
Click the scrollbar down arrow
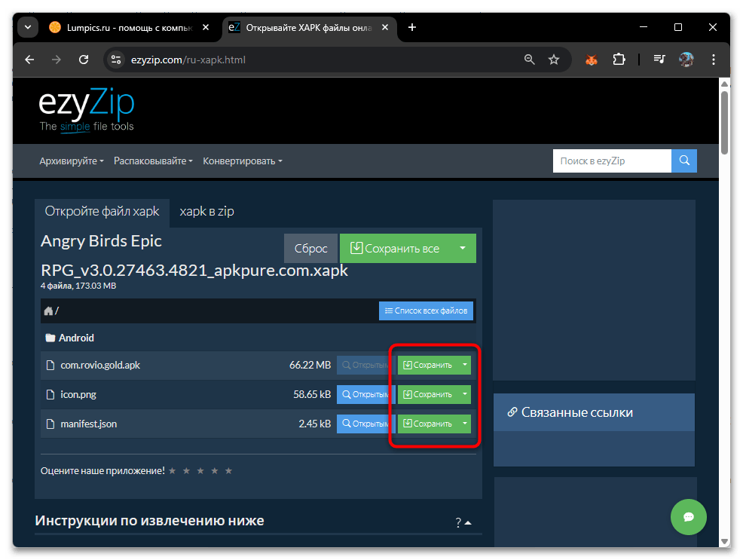pyautogui.click(x=724, y=541)
